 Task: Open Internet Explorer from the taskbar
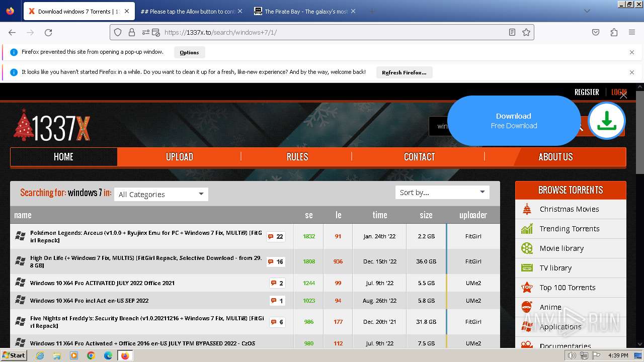coord(40,355)
